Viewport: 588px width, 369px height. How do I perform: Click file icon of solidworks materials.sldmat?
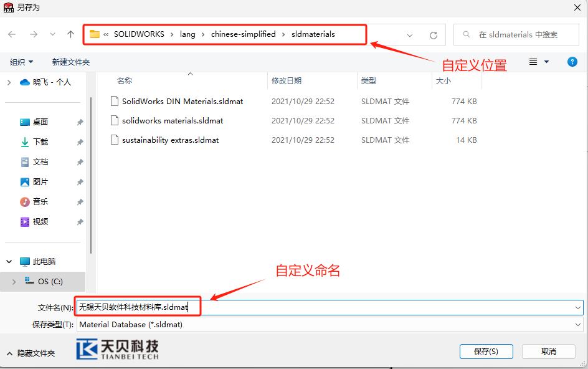tap(115, 120)
